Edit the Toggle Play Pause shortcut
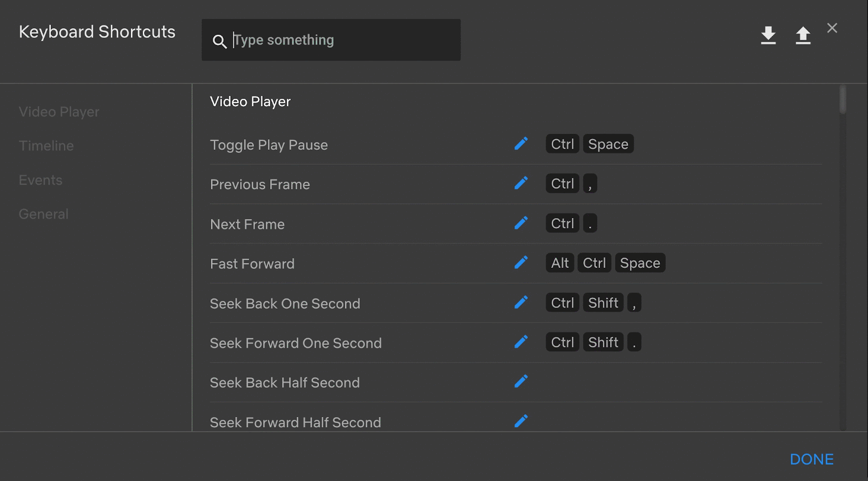The image size is (868, 481). [521, 144]
